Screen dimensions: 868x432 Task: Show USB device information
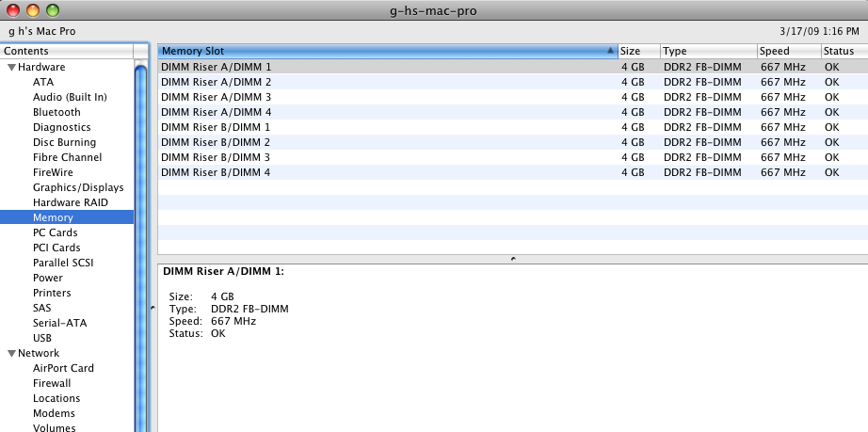click(x=42, y=338)
